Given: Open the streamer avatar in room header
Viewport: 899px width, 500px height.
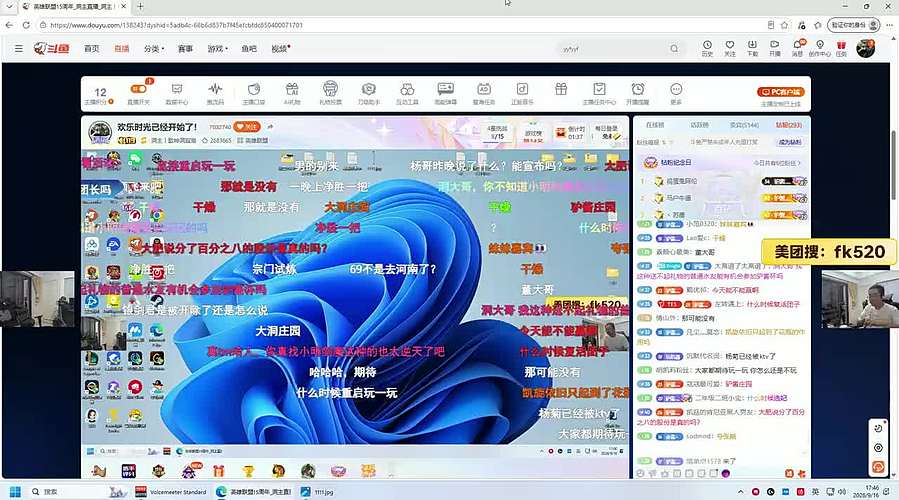Looking at the screenshot, I should click(100, 132).
